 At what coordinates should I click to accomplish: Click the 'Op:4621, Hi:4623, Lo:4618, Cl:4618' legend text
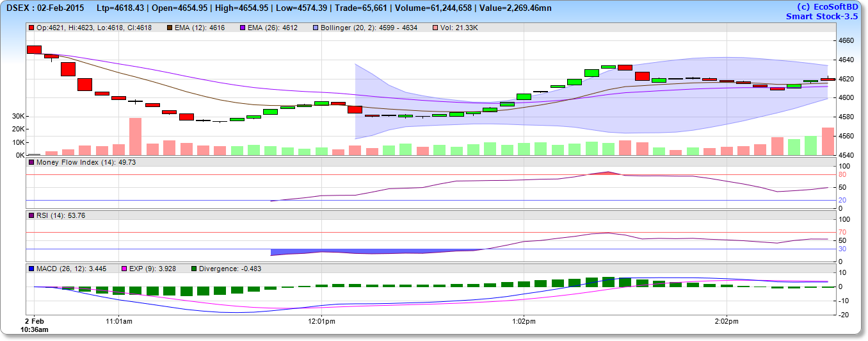tap(93, 28)
